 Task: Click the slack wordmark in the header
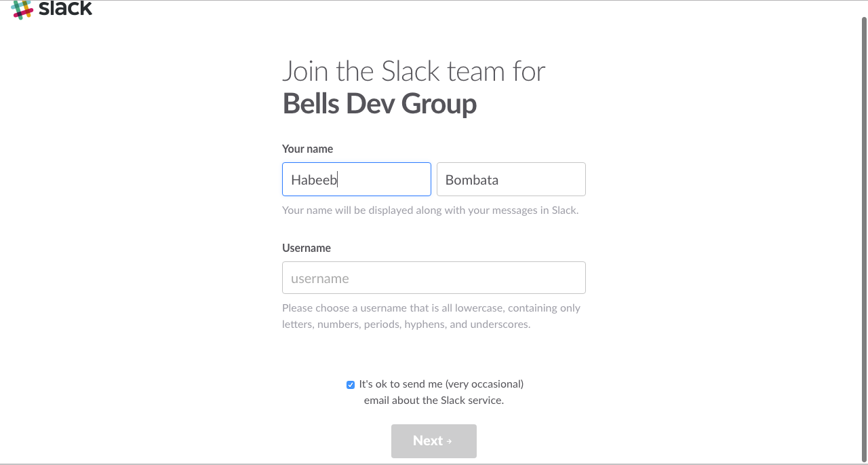coord(64,9)
